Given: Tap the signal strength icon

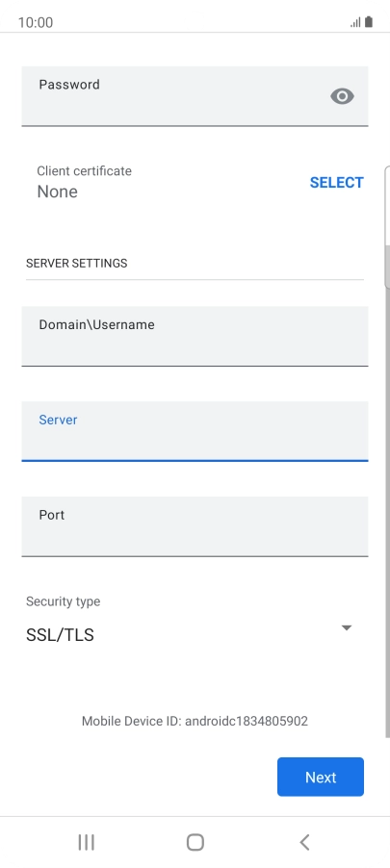Looking at the screenshot, I should coord(355,23).
